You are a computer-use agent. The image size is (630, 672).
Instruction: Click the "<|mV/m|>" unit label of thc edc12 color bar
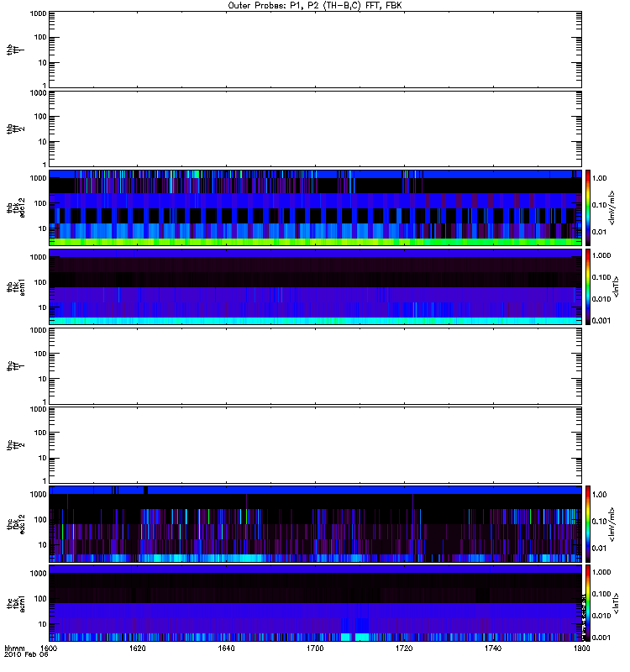tap(612, 524)
